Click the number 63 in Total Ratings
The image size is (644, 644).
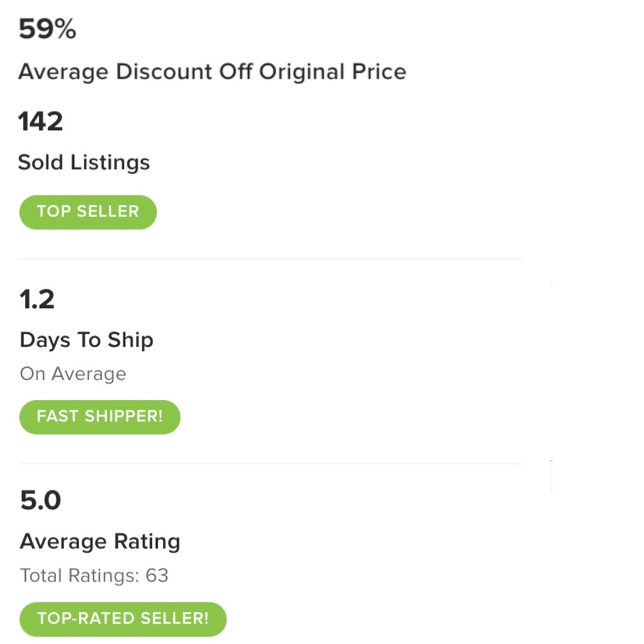click(157, 575)
